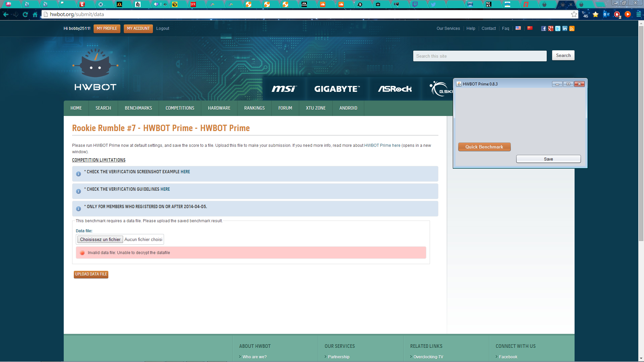The width and height of the screenshot is (644, 362).
Task: Switch to the Twitter browser tab
Action: (433, 4)
